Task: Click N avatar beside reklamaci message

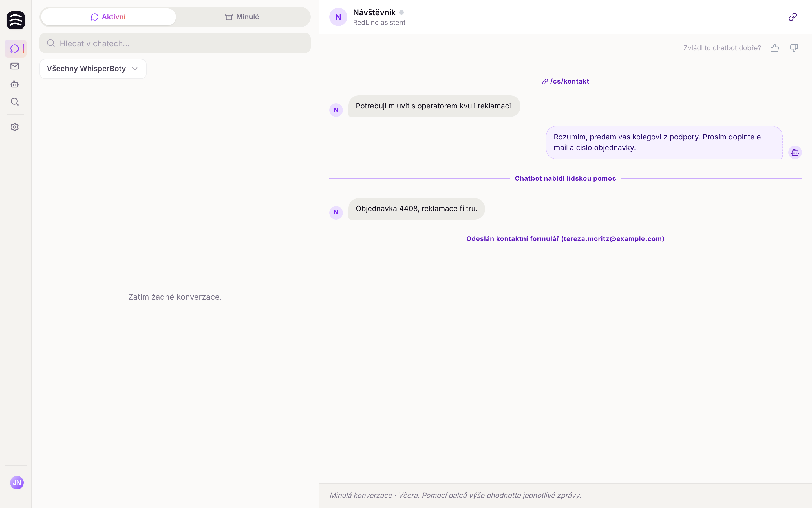Action: point(336,110)
